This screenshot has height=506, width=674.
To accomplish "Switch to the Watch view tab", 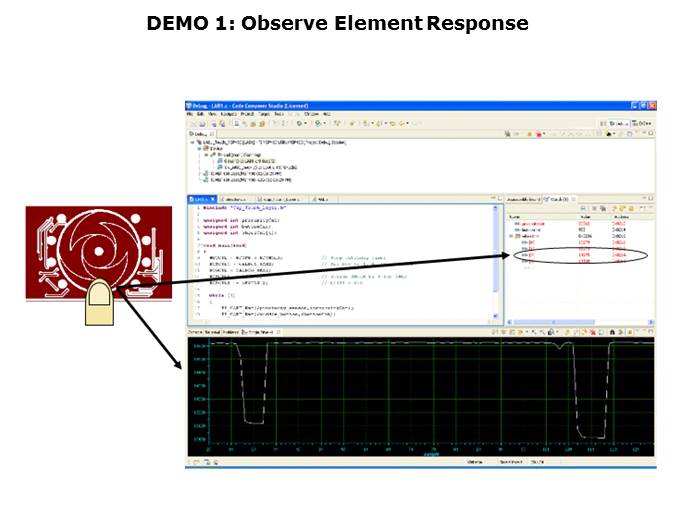I will coord(555,199).
